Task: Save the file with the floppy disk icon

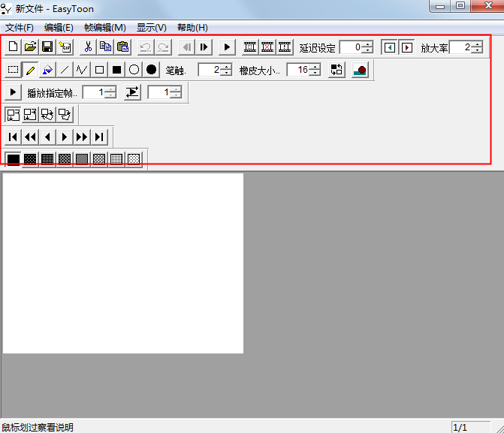Action: click(47, 47)
